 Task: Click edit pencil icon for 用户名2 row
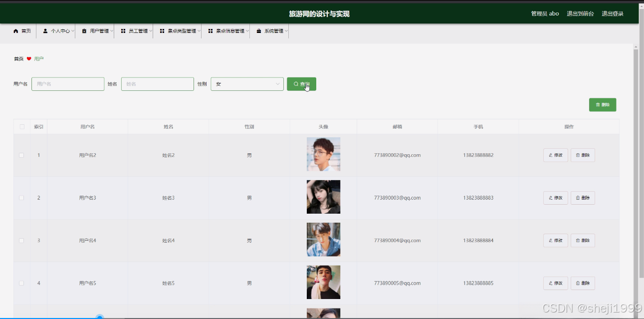(551, 155)
